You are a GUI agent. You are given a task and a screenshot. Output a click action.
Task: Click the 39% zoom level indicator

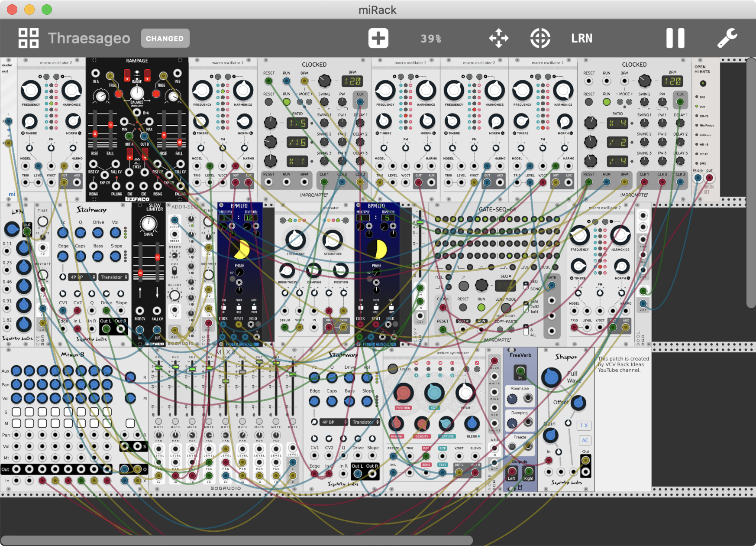click(x=431, y=39)
